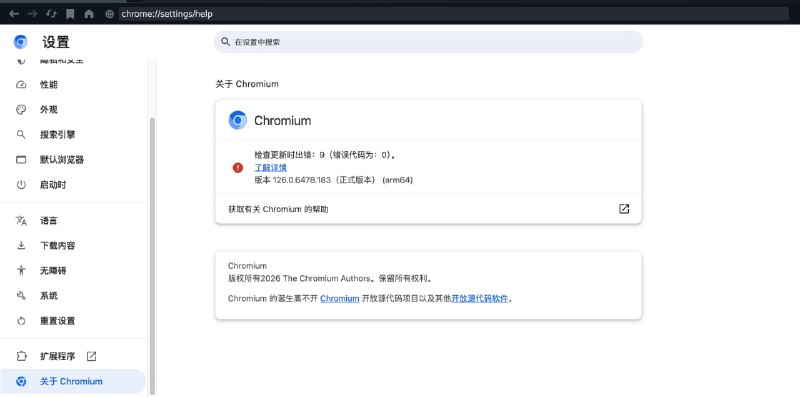Screen dimensions: 800x397
Task: Open the 开放源代码软件 link
Action: 480,299
